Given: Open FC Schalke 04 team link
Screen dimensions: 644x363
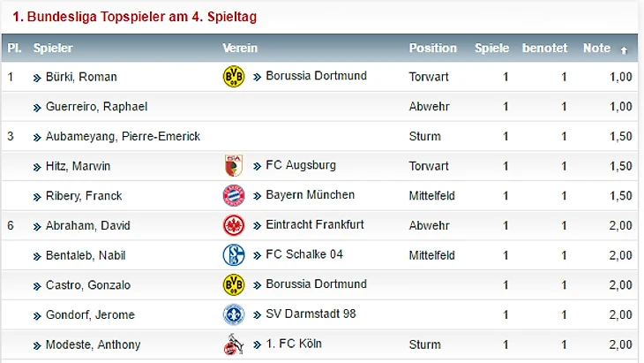Looking at the screenshot, I should pos(303,254).
